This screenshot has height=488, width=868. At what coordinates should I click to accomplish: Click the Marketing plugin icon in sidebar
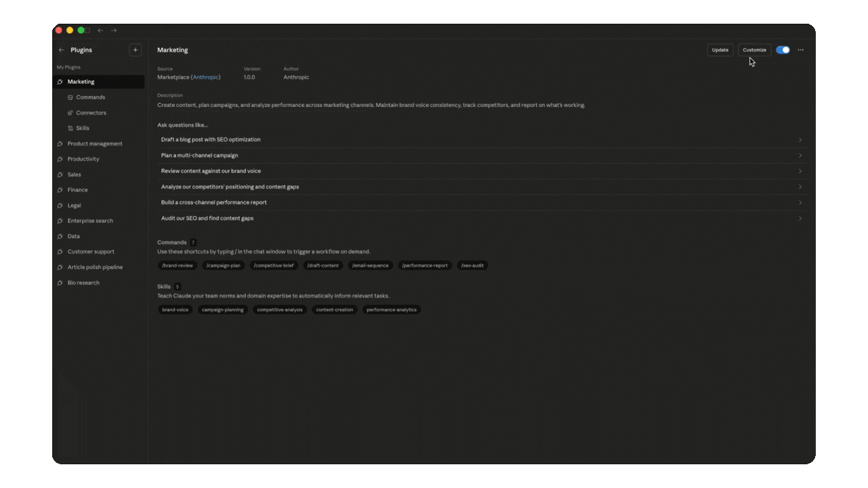(x=60, y=81)
